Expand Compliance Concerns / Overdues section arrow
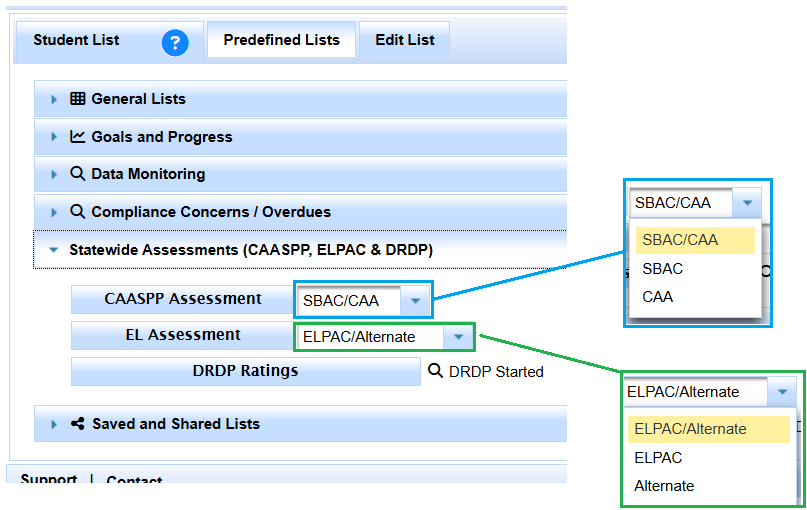Screen dimensions: 807x510 coord(54,212)
